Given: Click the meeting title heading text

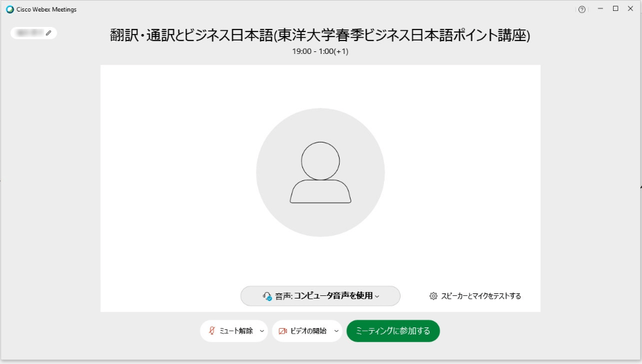Looking at the screenshot, I should coord(320,35).
